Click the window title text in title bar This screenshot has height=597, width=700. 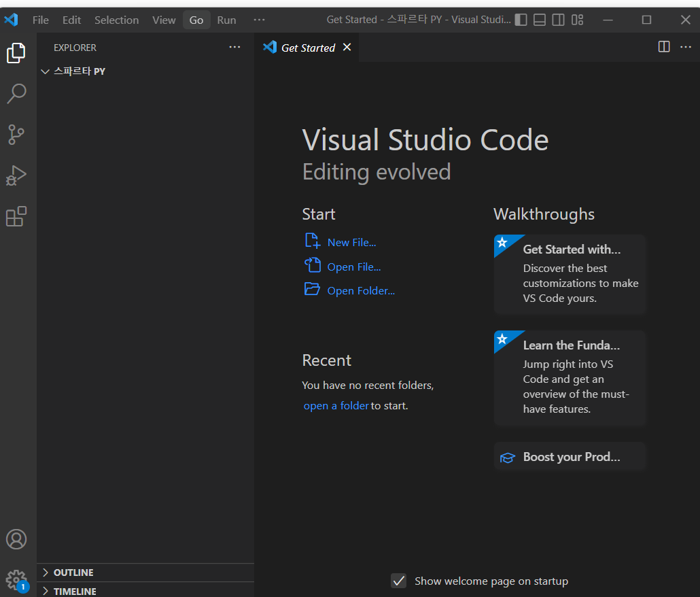click(x=419, y=20)
